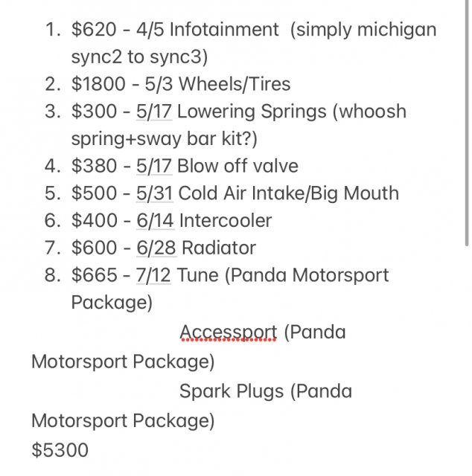Tap the misspelled word Accessport
472x476 pixels.
coord(229,332)
